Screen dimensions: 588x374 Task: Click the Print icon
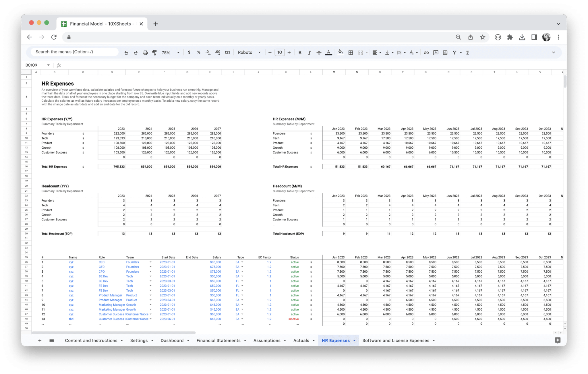[x=145, y=52]
